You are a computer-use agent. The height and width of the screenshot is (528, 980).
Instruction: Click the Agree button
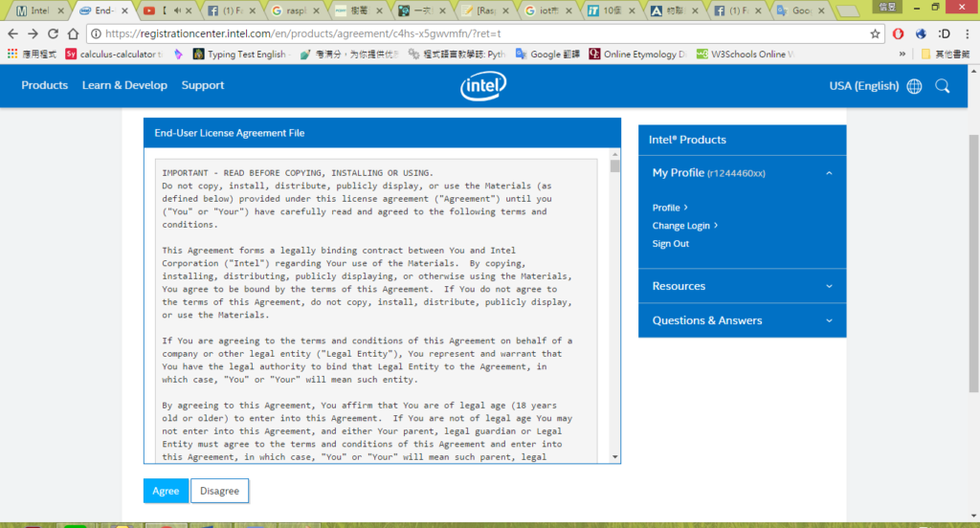(x=166, y=491)
